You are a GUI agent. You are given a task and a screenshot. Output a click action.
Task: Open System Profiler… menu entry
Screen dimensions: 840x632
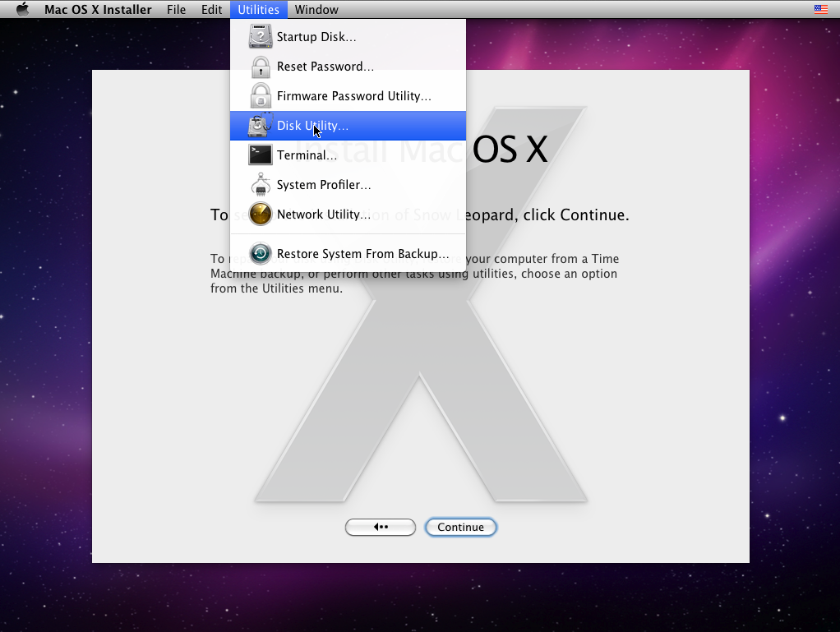(x=348, y=184)
